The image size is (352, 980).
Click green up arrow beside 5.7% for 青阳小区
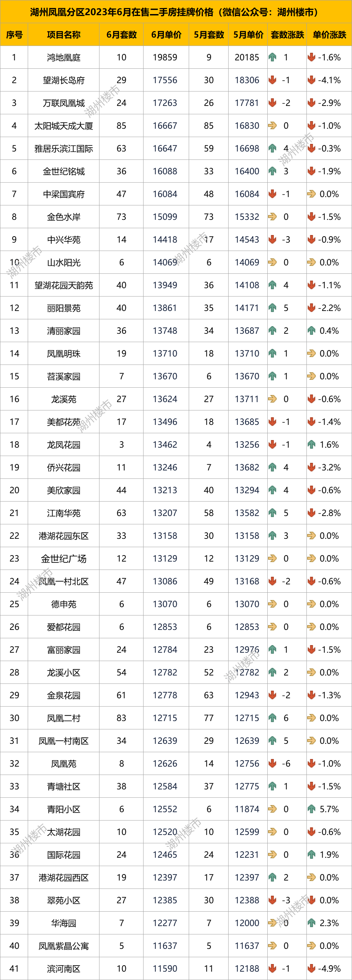(x=311, y=809)
